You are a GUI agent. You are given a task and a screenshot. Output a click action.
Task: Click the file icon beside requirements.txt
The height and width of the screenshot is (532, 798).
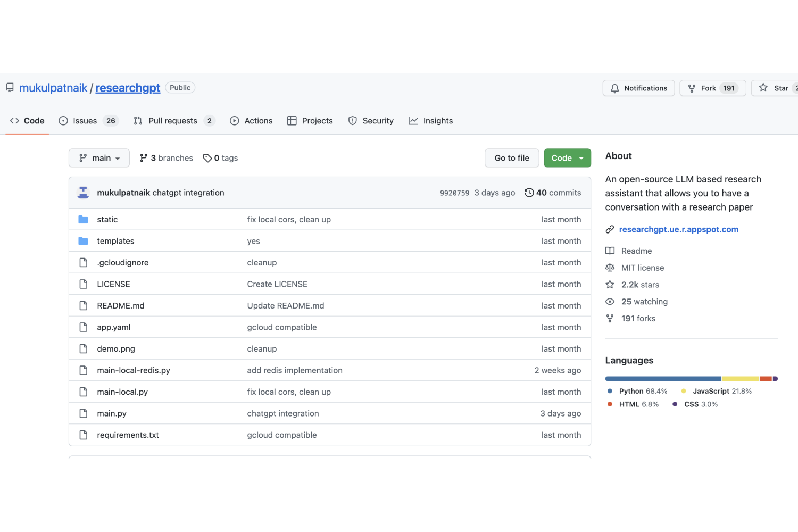click(x=83, y=435)
